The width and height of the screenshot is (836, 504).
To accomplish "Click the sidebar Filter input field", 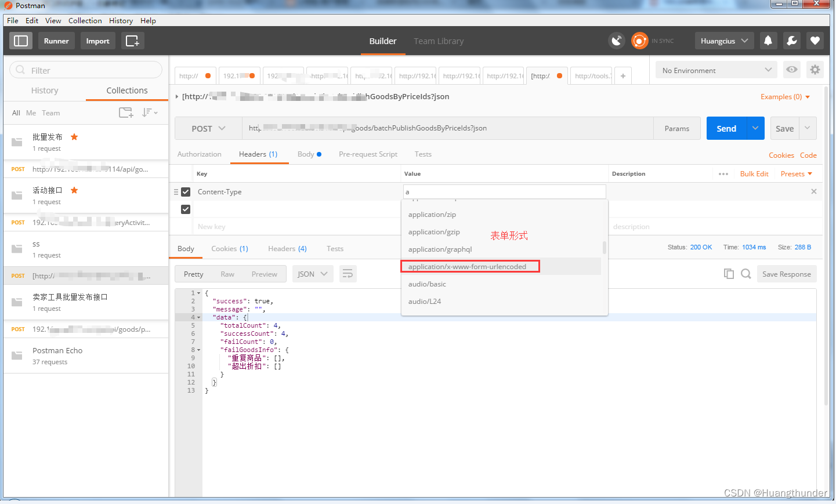I will coord(86,70).
